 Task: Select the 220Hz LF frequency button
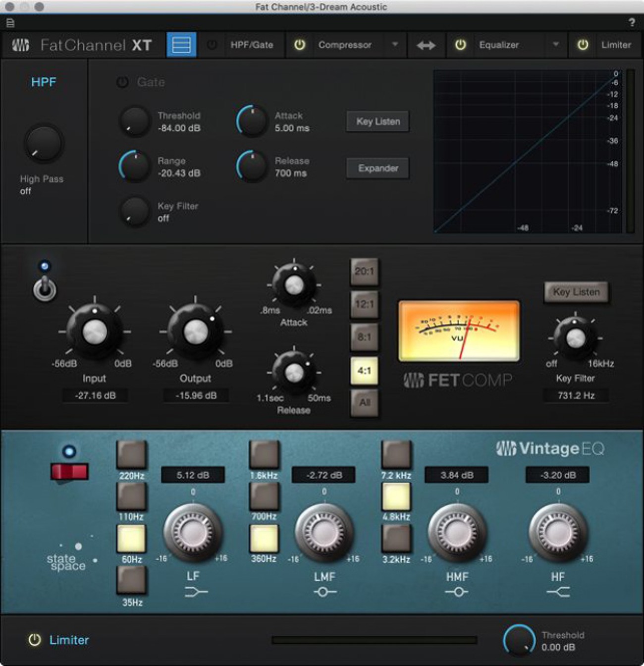coord(132,454)
